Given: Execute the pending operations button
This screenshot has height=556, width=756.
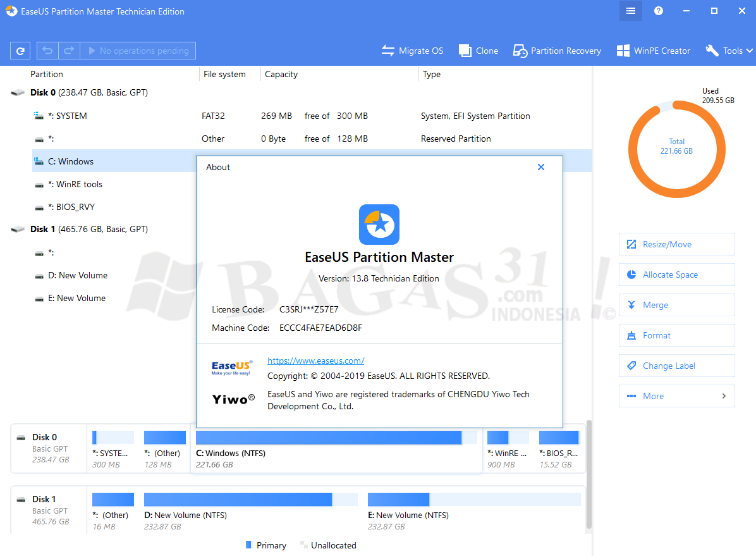Looking at the screenshot, I should coord(138,51).
